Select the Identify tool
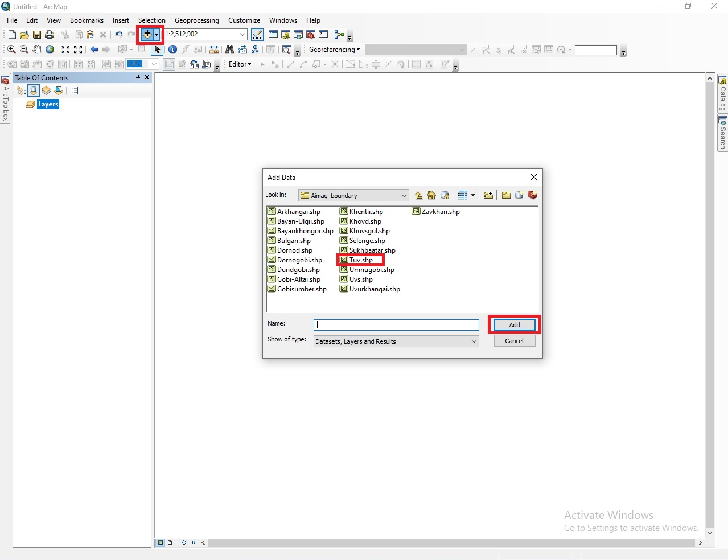Image resolution: width=728 pixels, height=560 pixels. coord(172,50)
